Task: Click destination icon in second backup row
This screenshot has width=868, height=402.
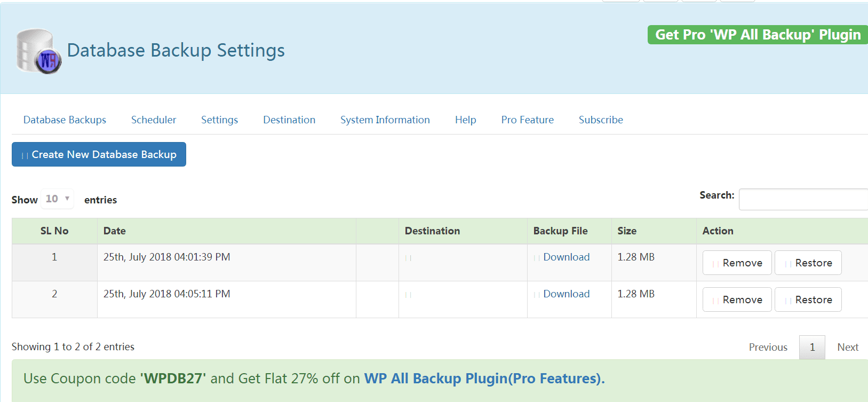Action: (x=408, y=295)
